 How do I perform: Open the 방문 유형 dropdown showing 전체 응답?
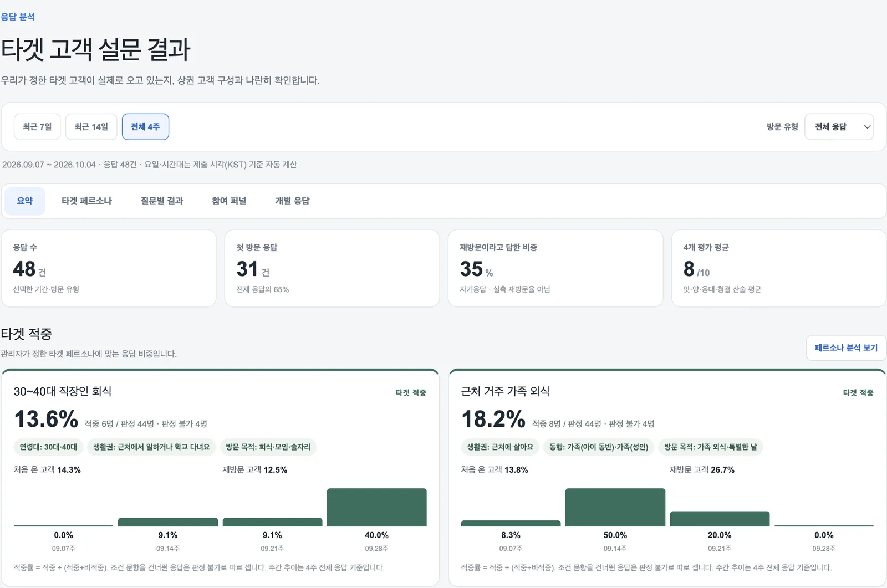coord(839,127)
